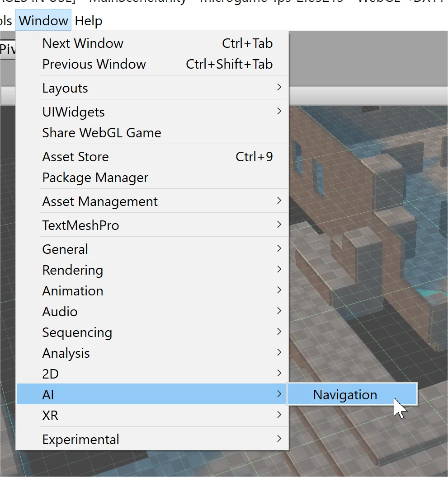Expand the UIWidgets submenu arrow
Viewport: 448px width, 477px height.
(279, 111)
